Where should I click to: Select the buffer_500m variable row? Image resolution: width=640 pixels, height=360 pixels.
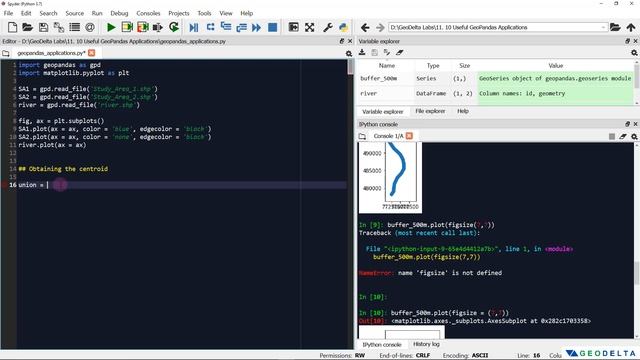click(x=496, y=78)
